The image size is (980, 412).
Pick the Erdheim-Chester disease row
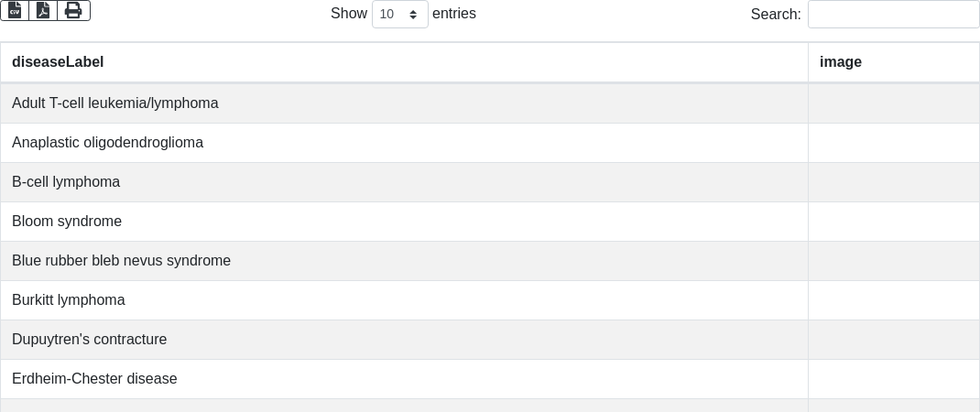tap(94, 379)
